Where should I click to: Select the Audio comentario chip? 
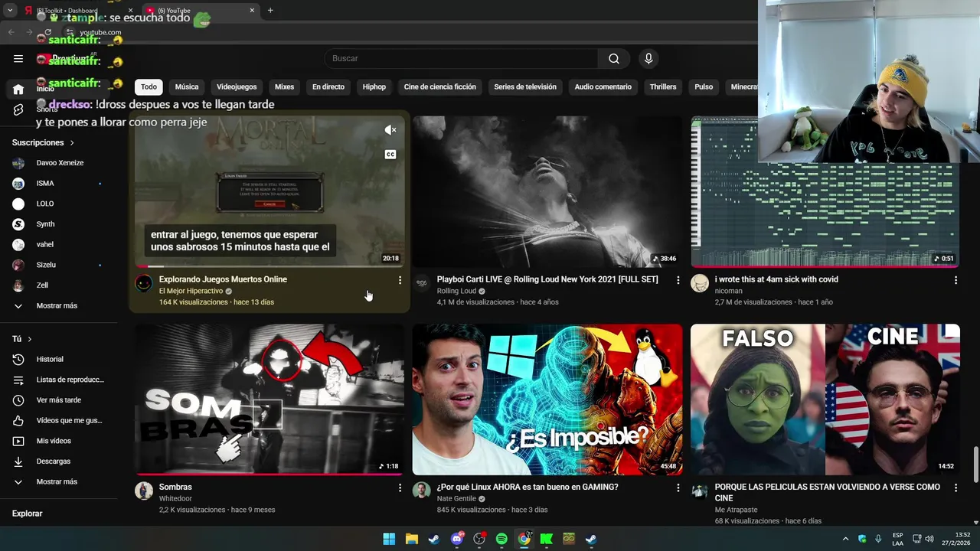pos(603,87)
